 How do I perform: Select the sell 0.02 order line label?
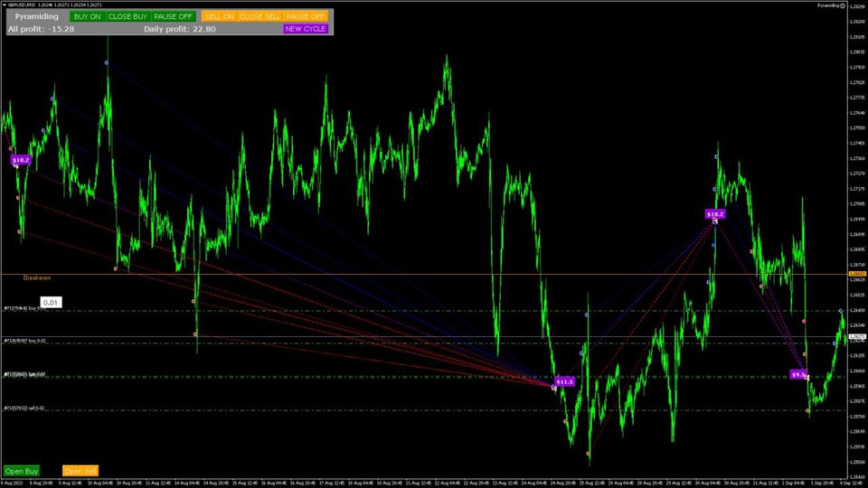tap(24, 408)
